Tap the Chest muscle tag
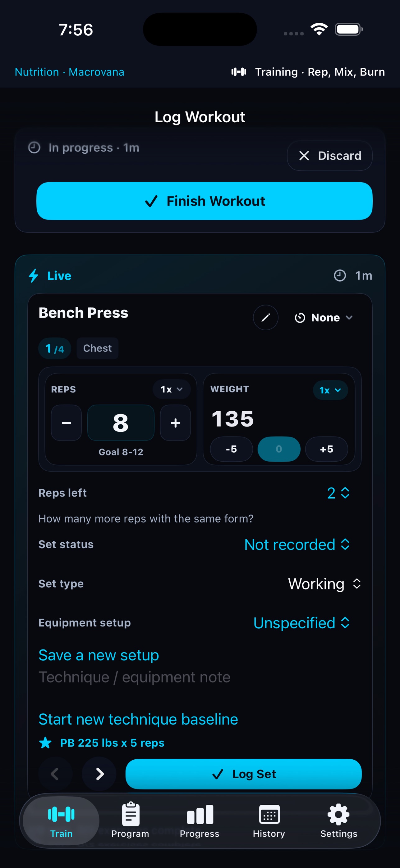Screen dimensions: 400x868 click(98, 348)
